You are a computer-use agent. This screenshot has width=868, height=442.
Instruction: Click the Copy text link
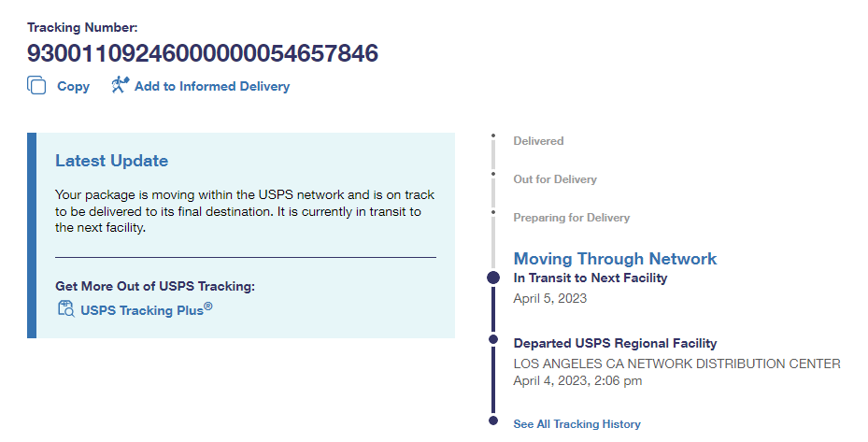[73, 86]
